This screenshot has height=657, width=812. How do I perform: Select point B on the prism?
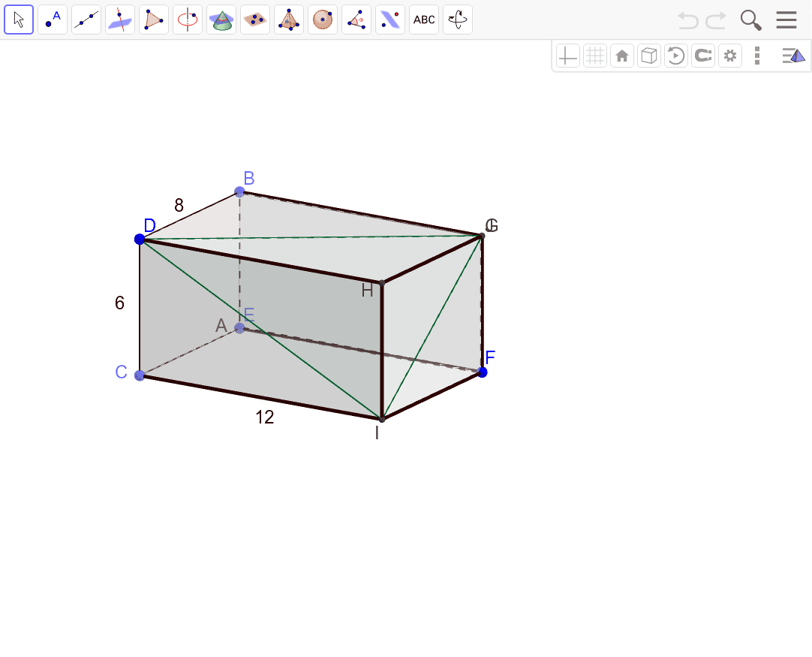click(239, 191)
